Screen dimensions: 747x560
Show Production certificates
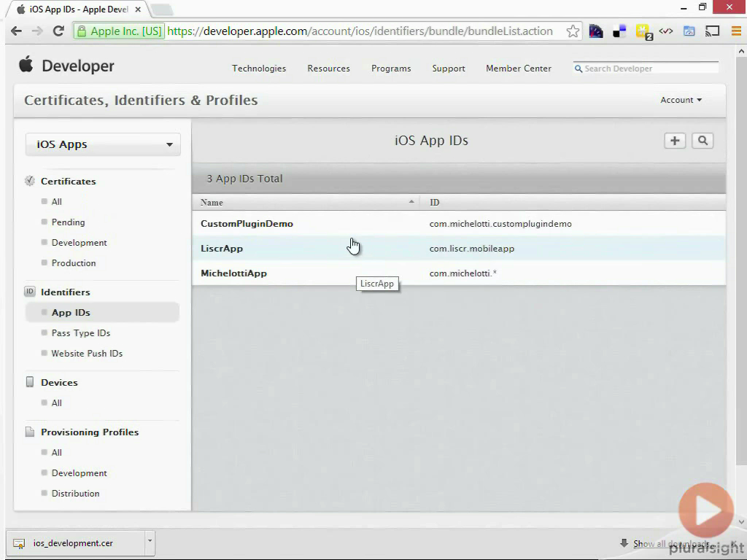74,262
